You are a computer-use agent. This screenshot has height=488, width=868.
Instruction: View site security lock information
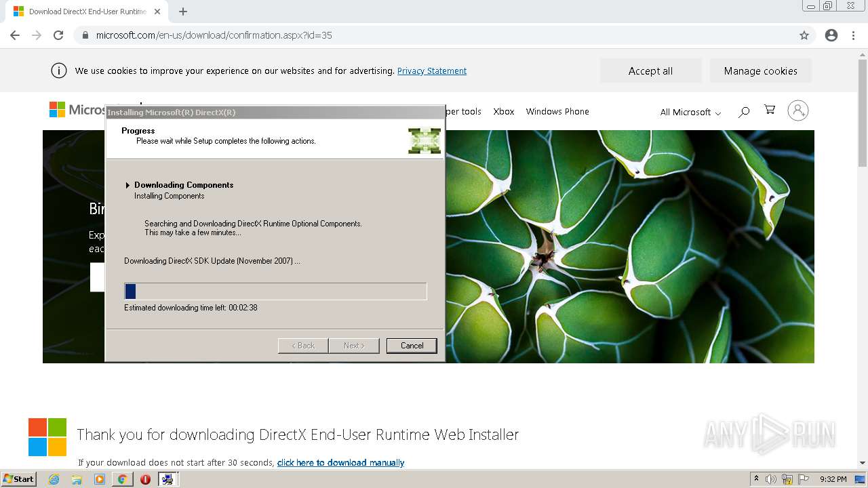85,35
